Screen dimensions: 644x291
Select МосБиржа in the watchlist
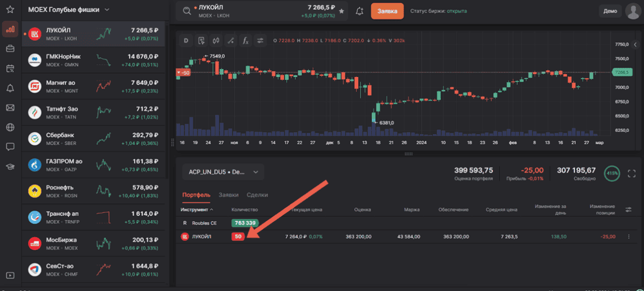93,244
